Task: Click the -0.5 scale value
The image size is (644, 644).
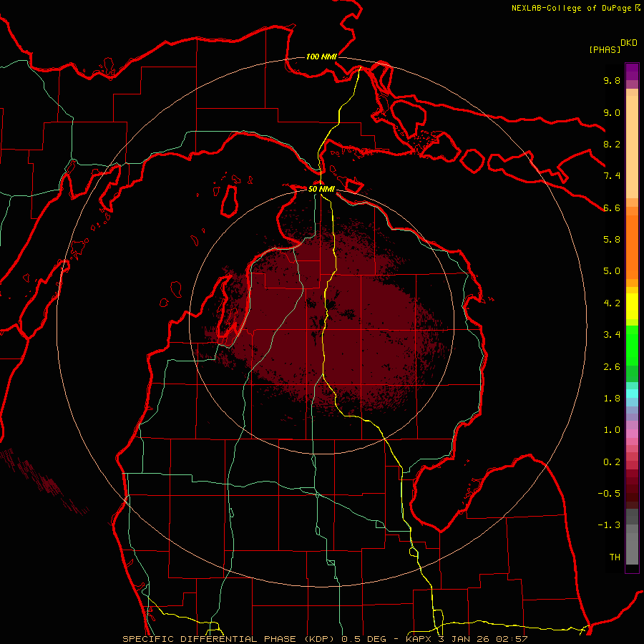Action: pos(609,493)
